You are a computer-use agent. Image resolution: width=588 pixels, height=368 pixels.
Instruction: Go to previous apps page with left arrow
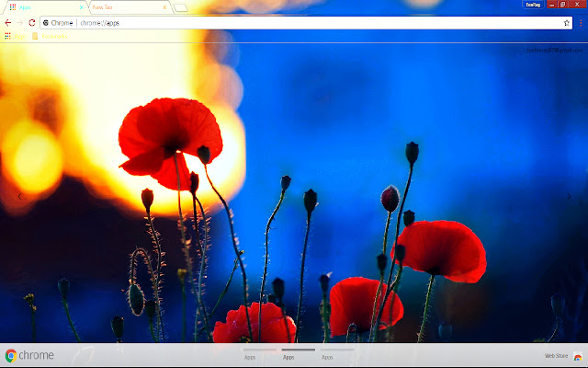(20, 196)
